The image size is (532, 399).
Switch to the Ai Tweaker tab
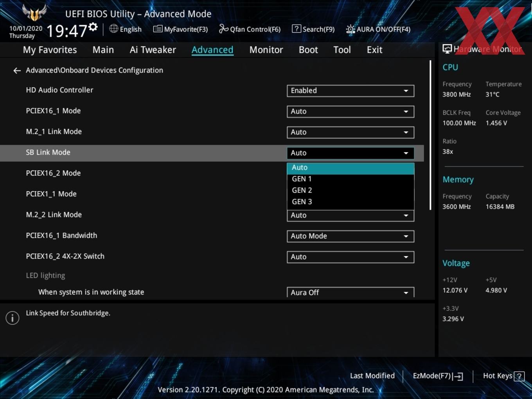click(x=153, y=50)
